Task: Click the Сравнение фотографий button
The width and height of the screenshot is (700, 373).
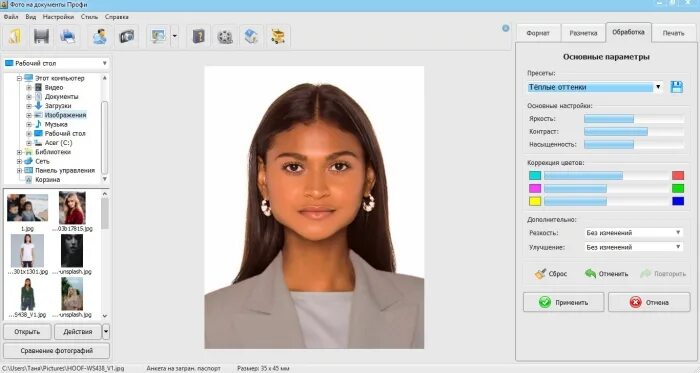Action: pyautogui.click(x=57, y=351)
